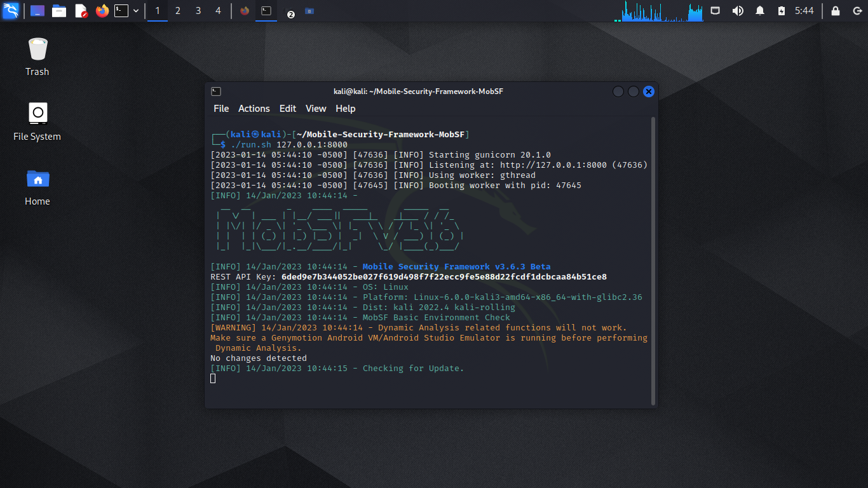Click 'Platform: Linux-6.0.0-kali3-amd64' line
Viewport: 868px width, 488px height.
pos(426,297)
